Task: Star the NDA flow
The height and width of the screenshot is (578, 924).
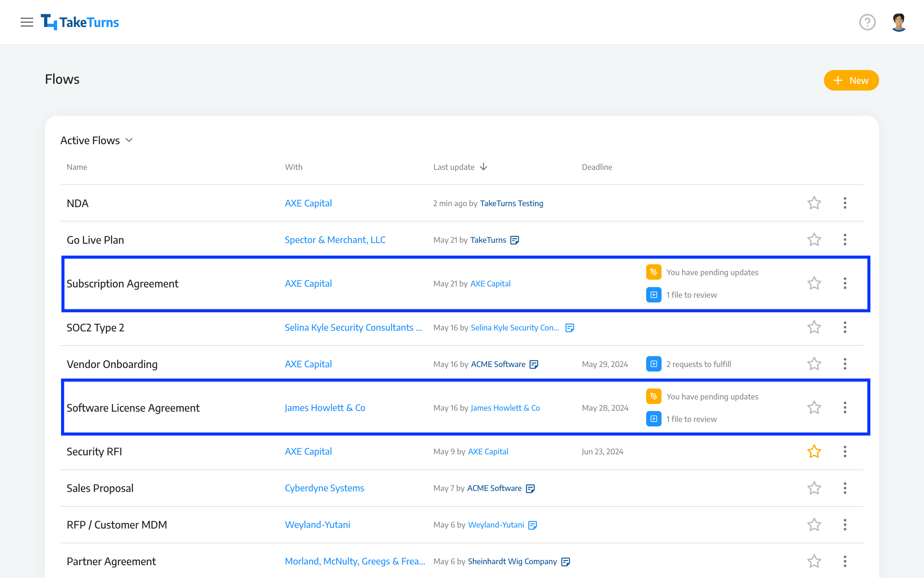Action: click(814, 203)
